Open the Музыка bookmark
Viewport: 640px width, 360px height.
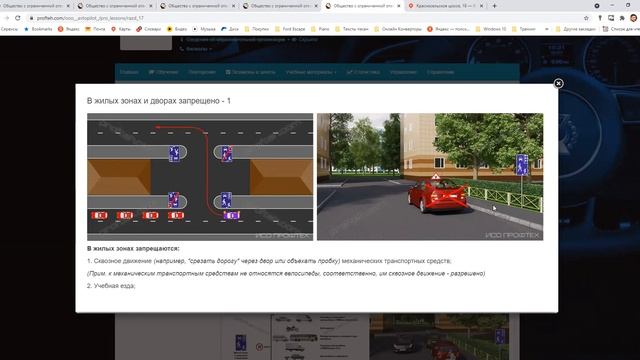coord(204,29)
